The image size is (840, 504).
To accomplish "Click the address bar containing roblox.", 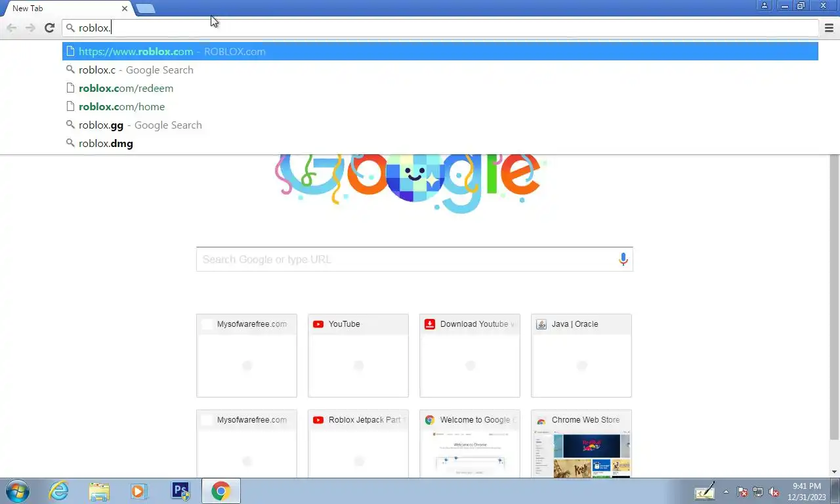I will pyautogui.click(x=440, y=28).
